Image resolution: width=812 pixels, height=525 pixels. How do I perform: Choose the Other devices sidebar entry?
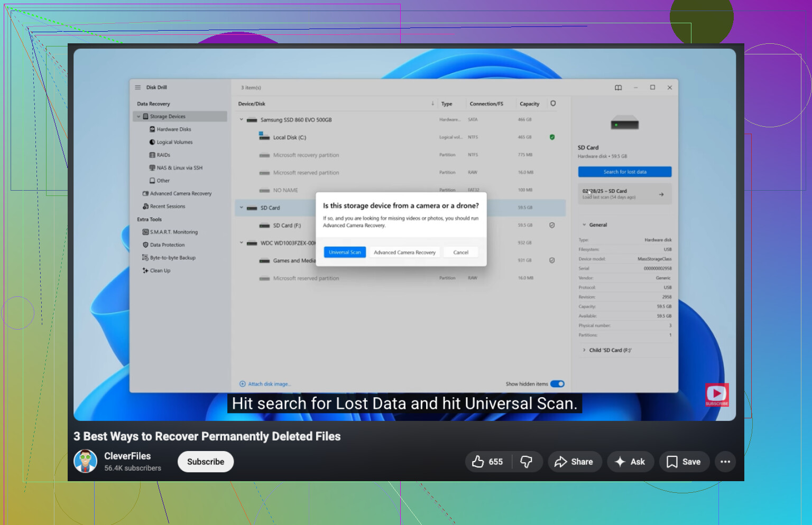[160, 181]
